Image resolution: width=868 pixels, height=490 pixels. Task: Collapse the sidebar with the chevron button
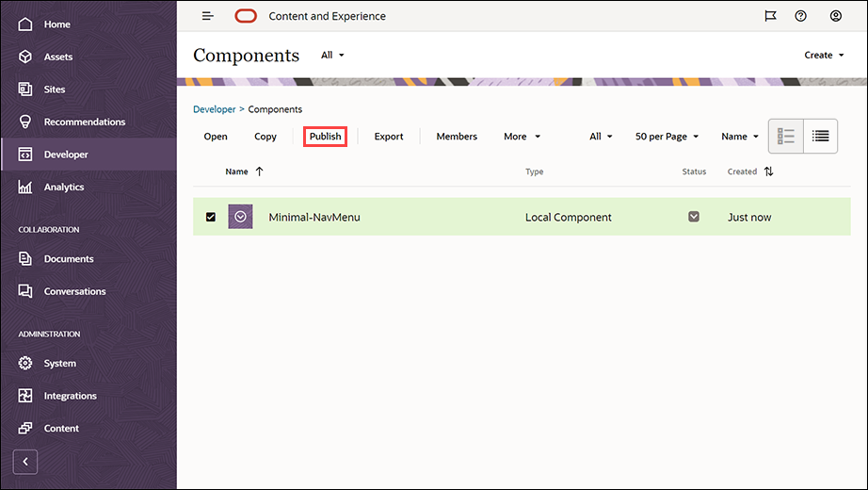(24, 462)
